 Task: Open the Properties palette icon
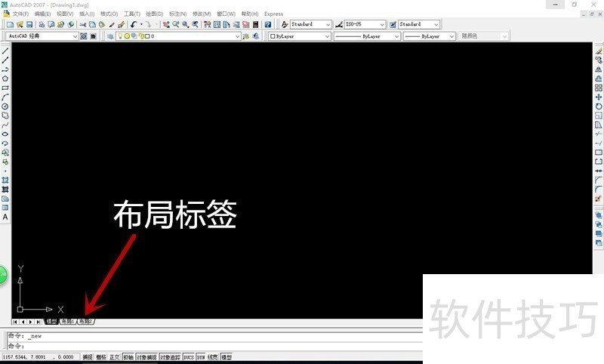pyautogui.click(x=207, y=24)
